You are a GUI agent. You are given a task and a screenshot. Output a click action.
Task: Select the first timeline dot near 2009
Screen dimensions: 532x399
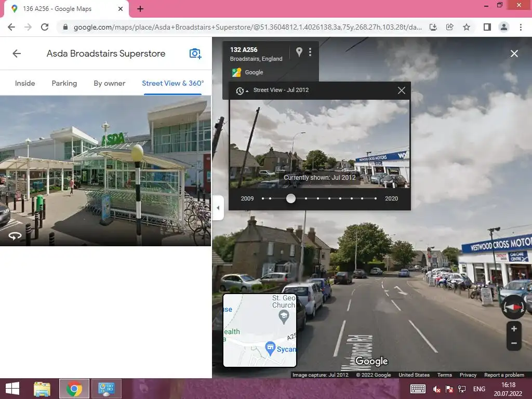click(x=263, y=198)
